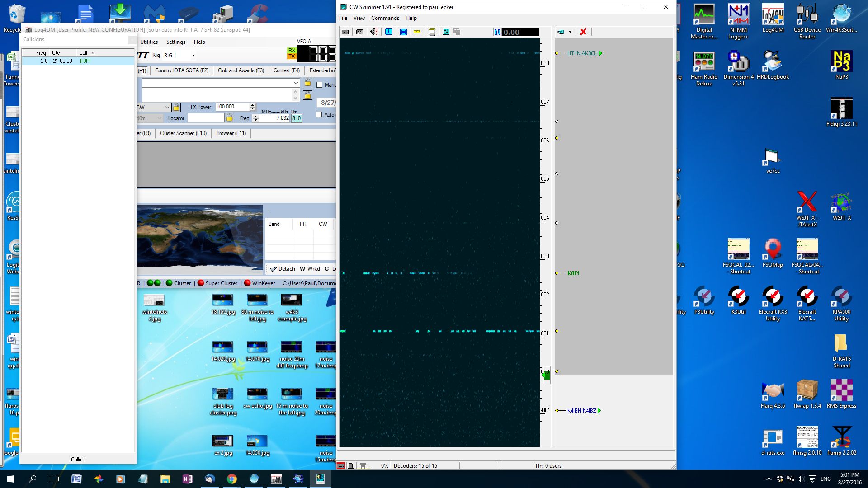Image resolution: width=868 pixels, height=488 pixels.
Task: Click blue signal peak icon in Skimmer toolbar
Action: coord(388,32)
